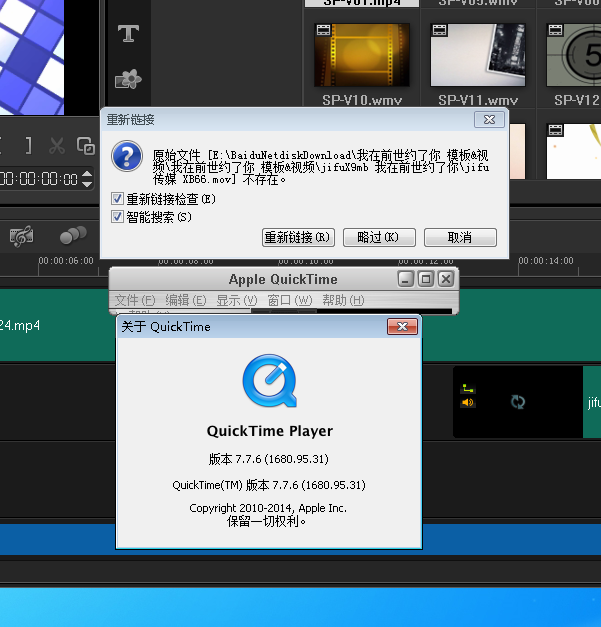Close the 重新链接 dialog
Image resolution: width=601 pixels, height=627 pixels.
pyautogui.click(x=489, y=120)
